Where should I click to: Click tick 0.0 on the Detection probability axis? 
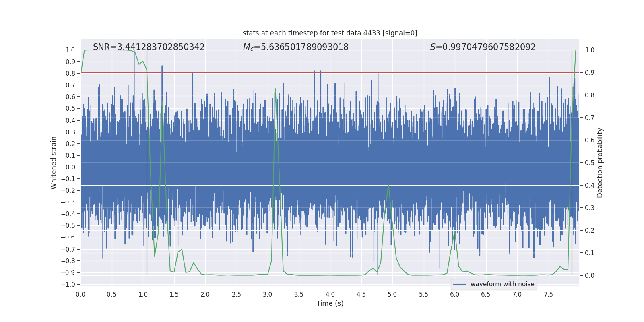click(590, 275)
